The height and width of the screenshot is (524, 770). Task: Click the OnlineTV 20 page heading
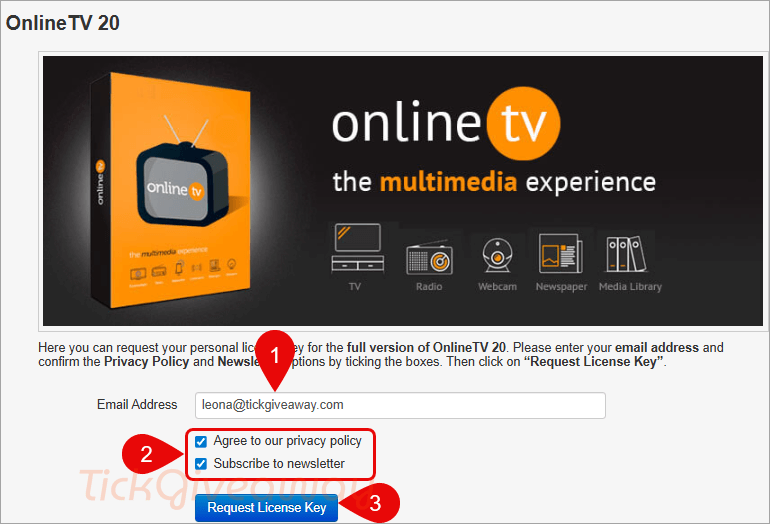62,23
